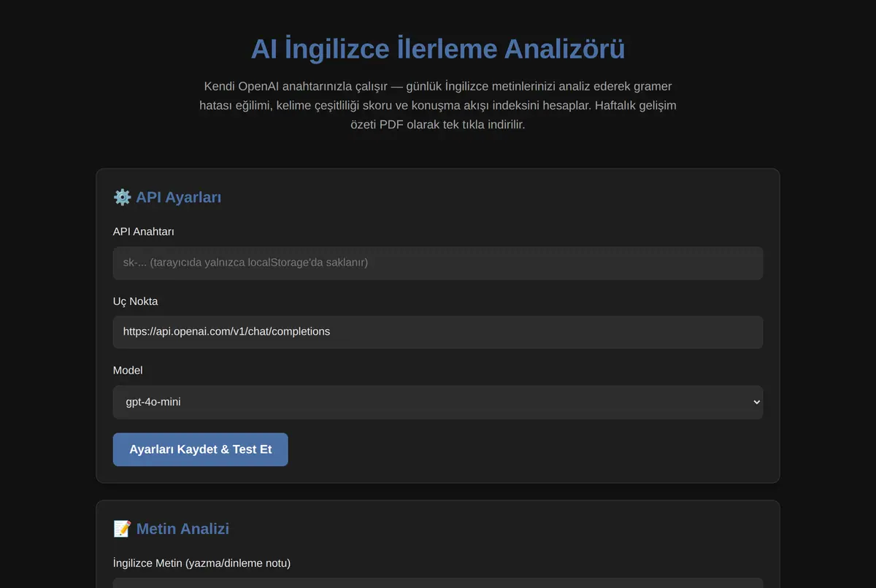876x588 pixels.
Task: Click the API Ayarları heading text
Action: pos(178,197)
